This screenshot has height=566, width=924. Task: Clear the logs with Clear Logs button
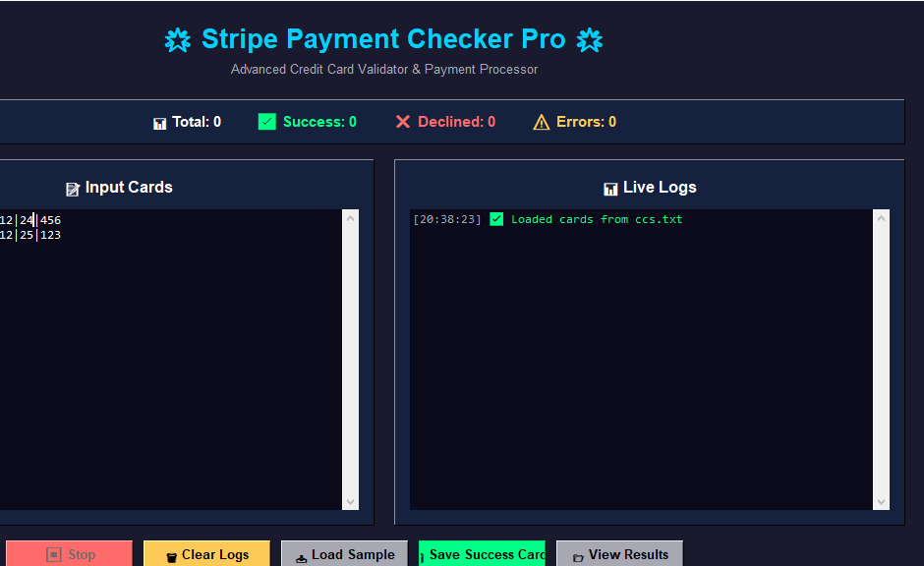tap(206, 554)
